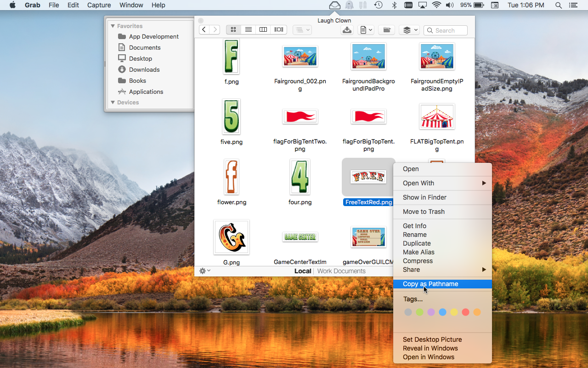Switch to the Work Documents tab
The image size is (588, 368).
tap(341, 271)
